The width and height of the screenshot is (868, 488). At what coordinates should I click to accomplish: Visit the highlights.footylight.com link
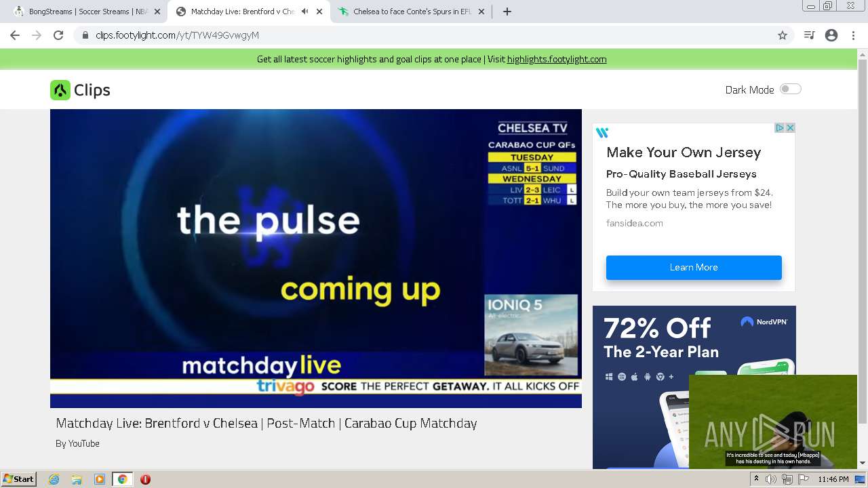(x=556, y=59)
